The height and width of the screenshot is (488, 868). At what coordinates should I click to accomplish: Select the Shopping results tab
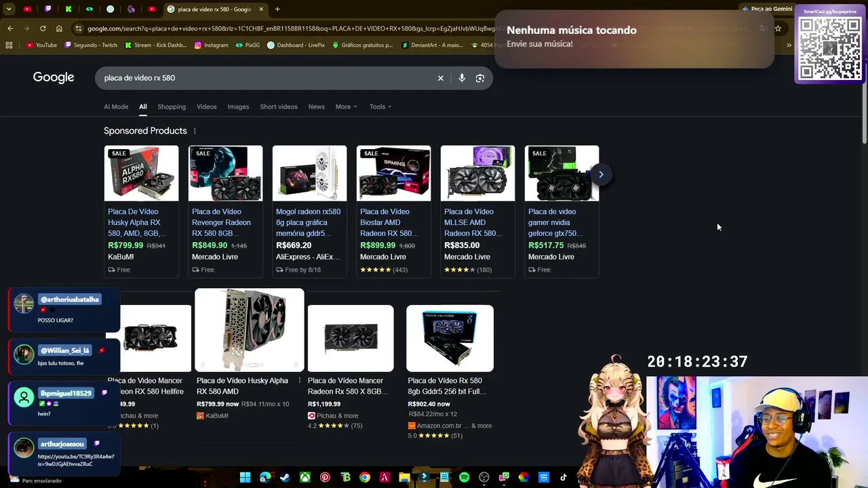[172, 106]
